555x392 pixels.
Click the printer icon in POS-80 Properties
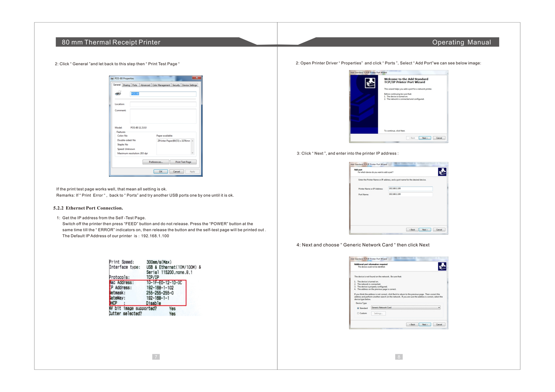point(118,94)
